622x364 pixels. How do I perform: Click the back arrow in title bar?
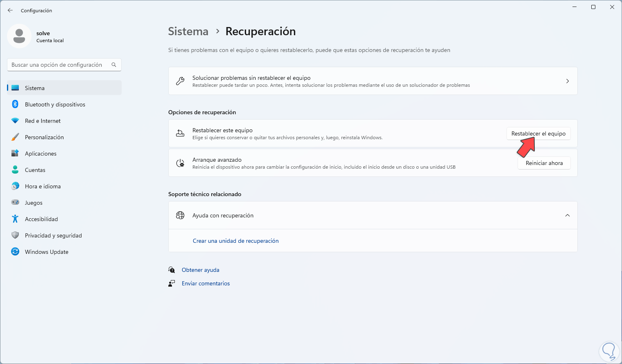pos(10,10)
